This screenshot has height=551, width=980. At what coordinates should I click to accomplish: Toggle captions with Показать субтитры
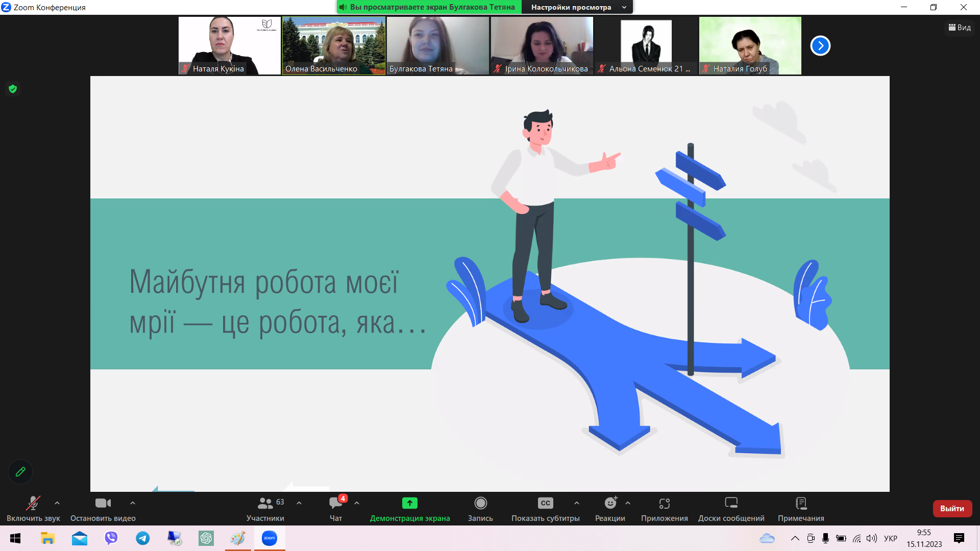click(x=545, y=504)
